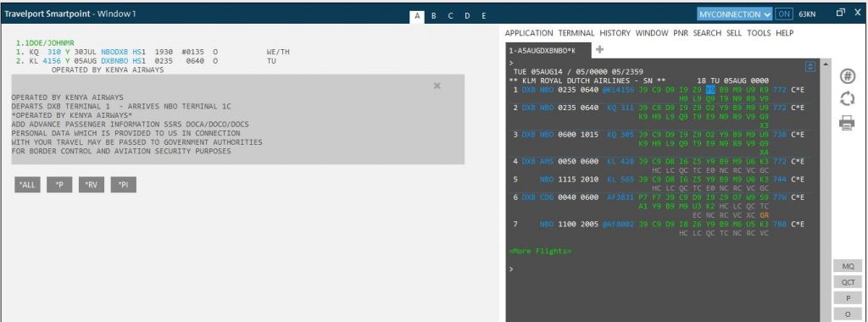The width and height of the screenshot is (868, 322).
Task: Click the *PI button
Action: 124,186
